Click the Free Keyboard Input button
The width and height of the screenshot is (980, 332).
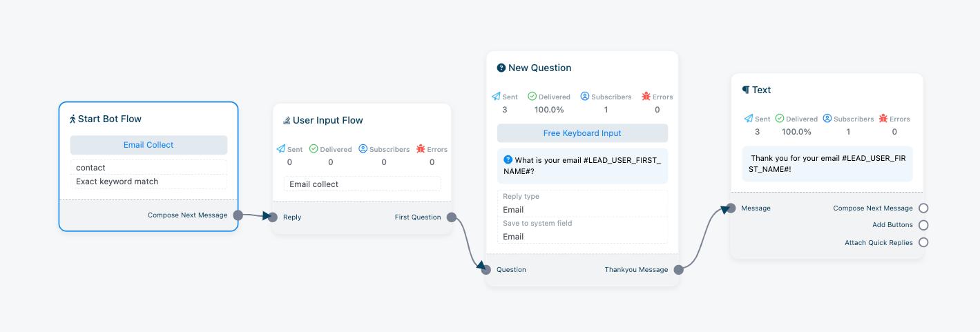(582, 133)
